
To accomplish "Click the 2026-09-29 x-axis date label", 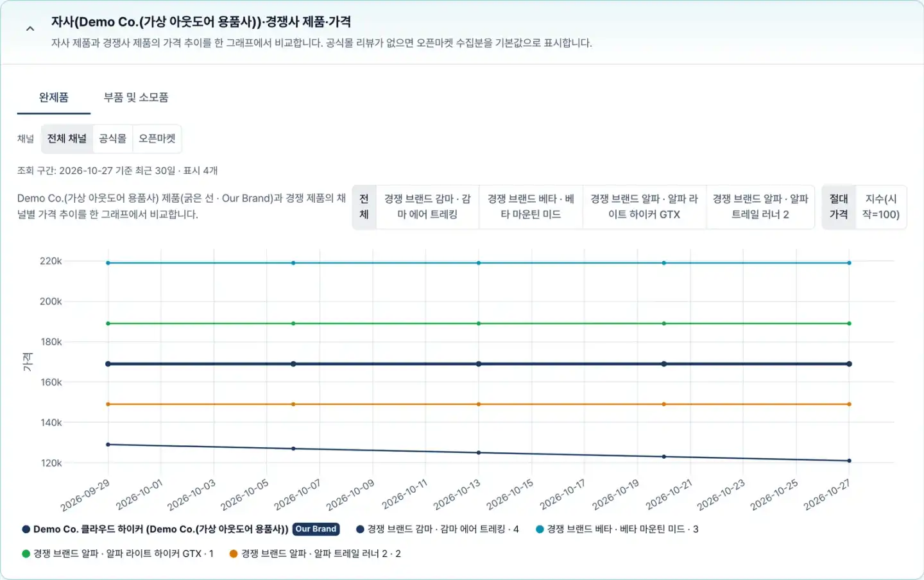I will [85, 495].
